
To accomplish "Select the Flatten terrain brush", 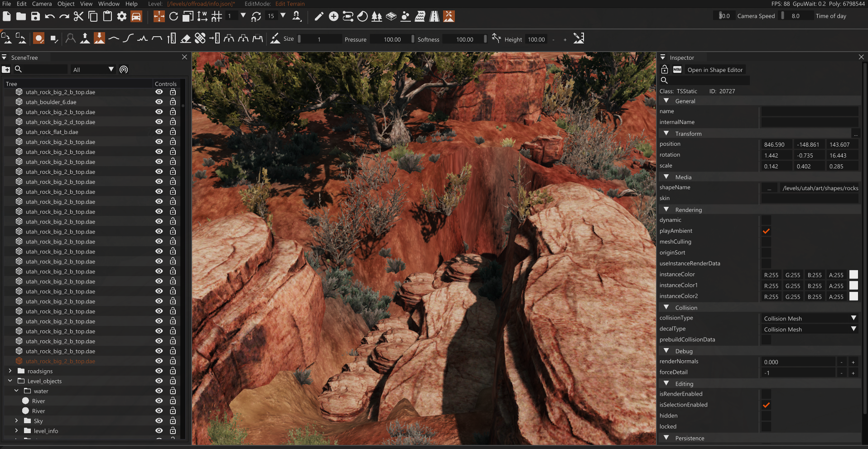I will coord(157,38).
